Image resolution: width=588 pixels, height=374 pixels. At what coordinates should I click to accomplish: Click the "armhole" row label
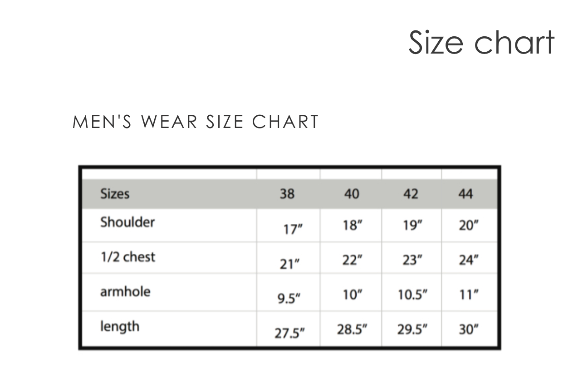click(125, 291)
